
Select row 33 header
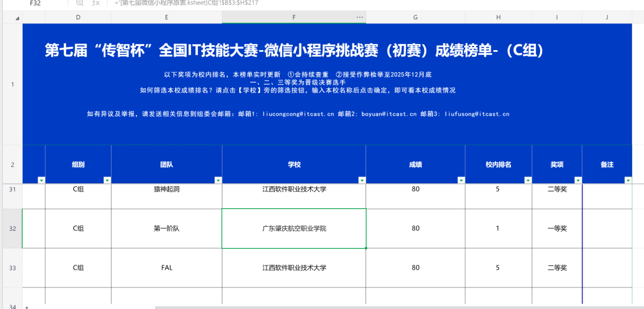click(x=12, y=268)
